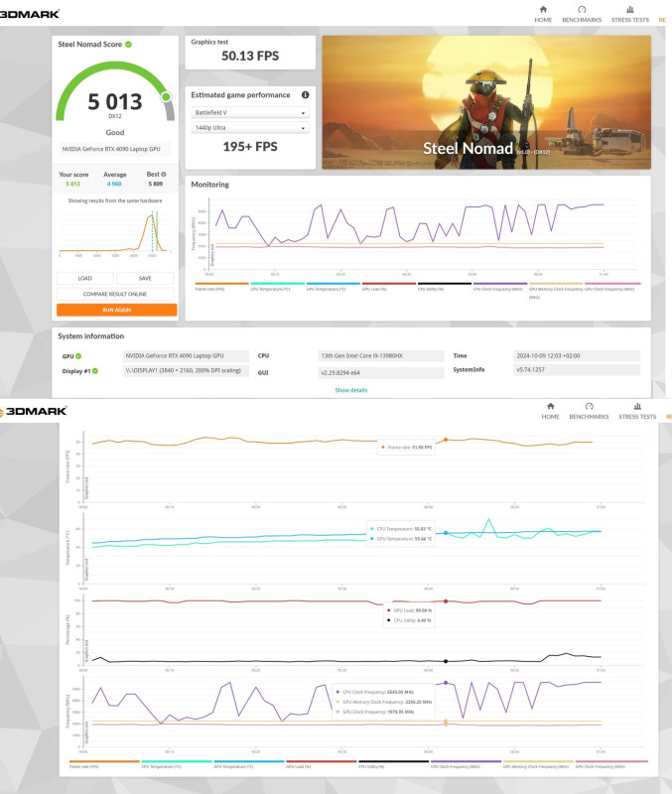Click the black marker dot on CPU utility line
Image resolution: width=672 pixels, height=794 pixels.
pyautogui.click(x=446, y=661)
